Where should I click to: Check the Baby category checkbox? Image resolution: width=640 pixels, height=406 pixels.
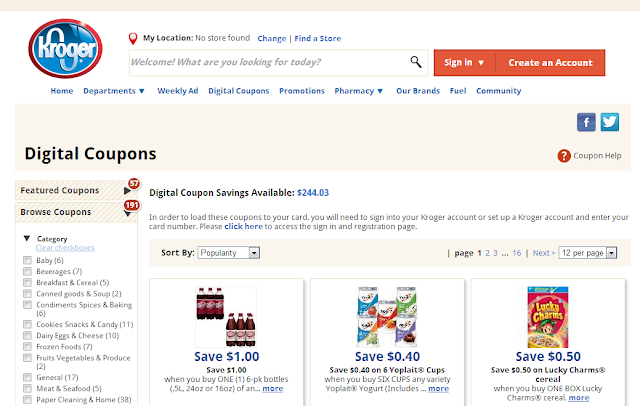coord(27,260)
